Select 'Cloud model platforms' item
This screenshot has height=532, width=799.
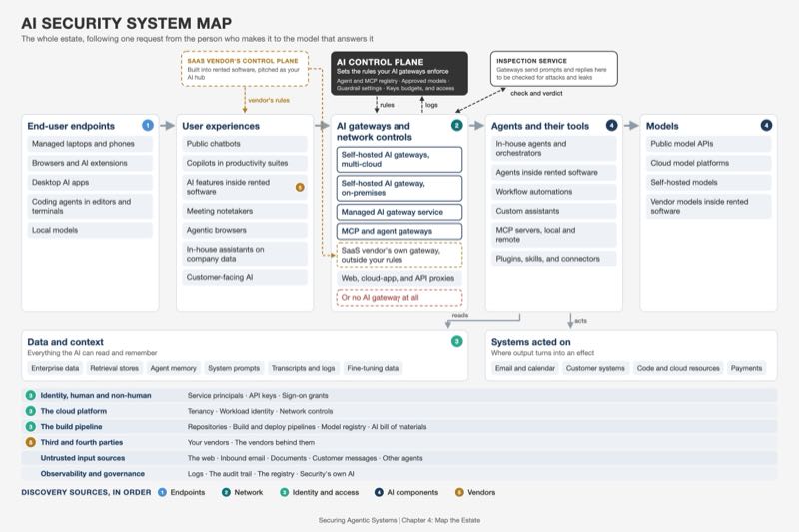pyautogui.click(x=709, y=163)
